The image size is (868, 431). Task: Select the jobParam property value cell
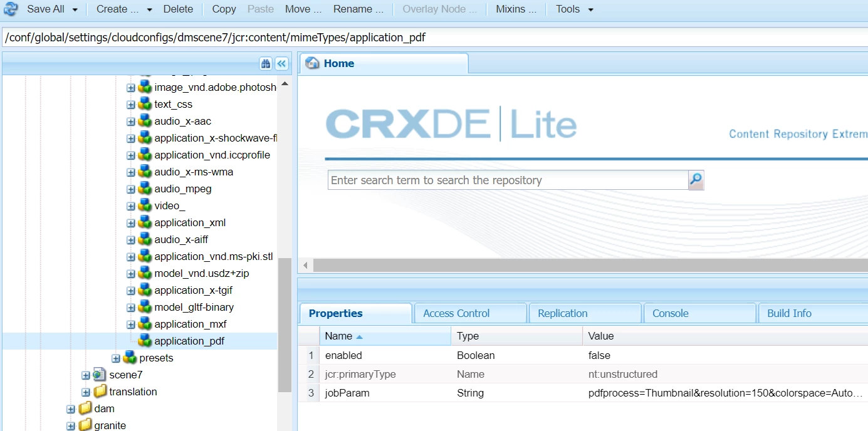tap(725, 393)
